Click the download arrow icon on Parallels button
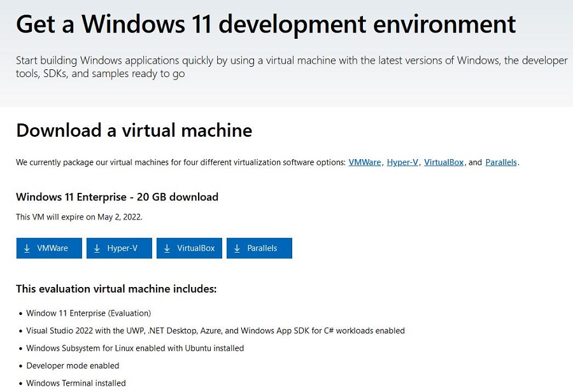The image size is (573, 392). [237, 248]
